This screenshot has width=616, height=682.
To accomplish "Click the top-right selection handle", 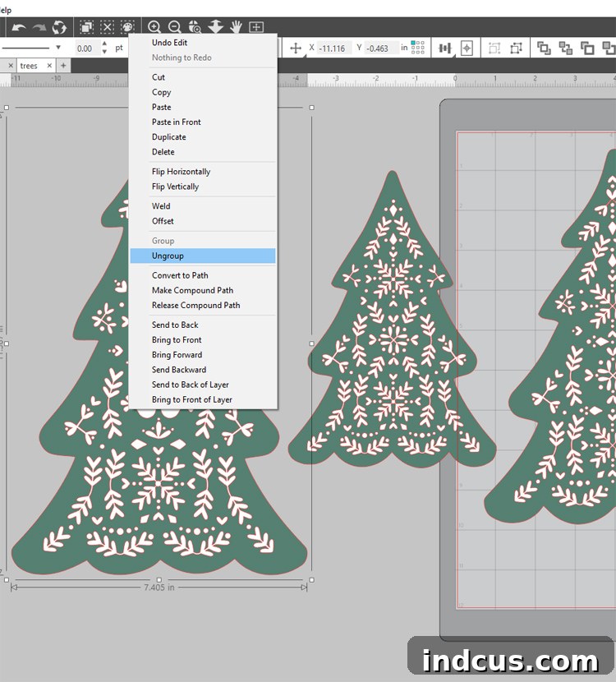I will 311,108.
